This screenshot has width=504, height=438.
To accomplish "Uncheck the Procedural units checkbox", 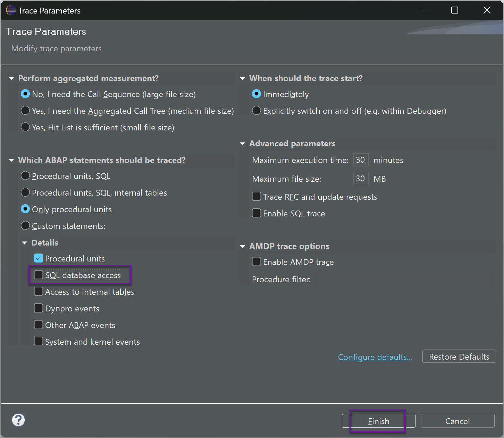I will pos(39,258).
